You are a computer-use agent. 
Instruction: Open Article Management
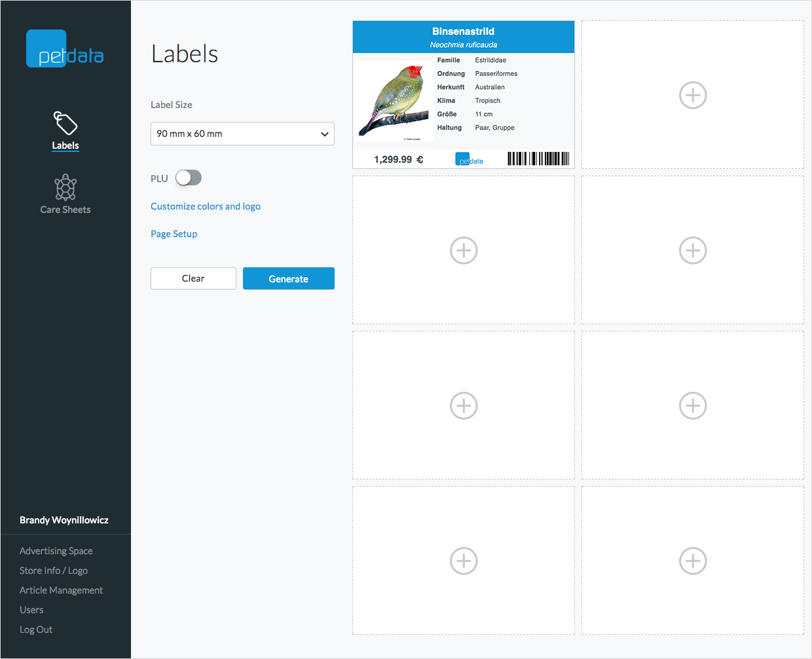coord(61,590)
